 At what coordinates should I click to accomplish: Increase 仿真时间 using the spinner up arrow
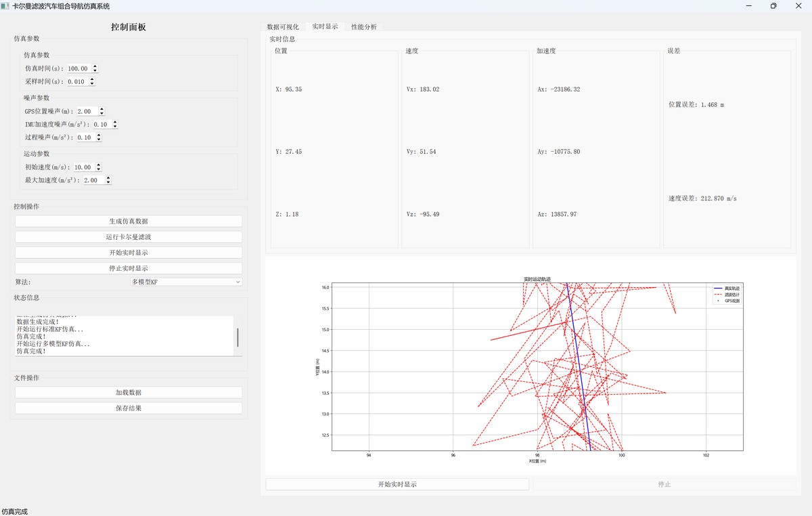click(95, 66)
